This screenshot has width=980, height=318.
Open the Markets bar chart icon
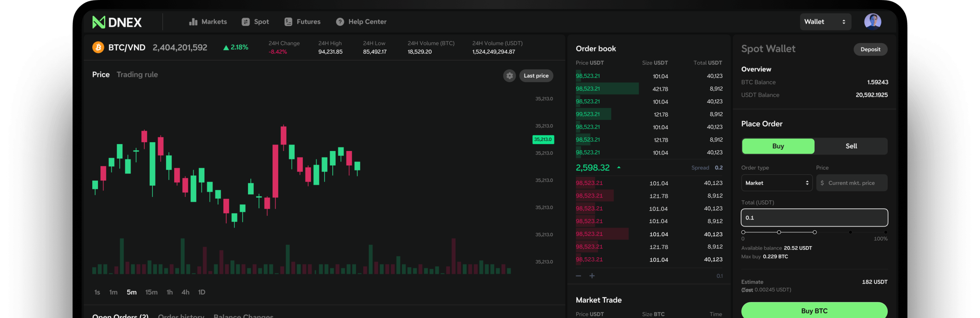(193, 22)
